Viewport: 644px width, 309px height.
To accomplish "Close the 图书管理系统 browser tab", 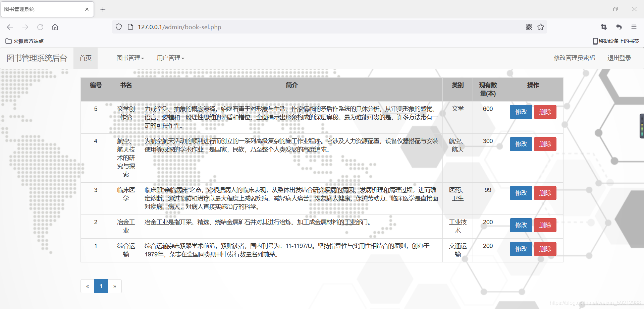I will tap(87, 9).
